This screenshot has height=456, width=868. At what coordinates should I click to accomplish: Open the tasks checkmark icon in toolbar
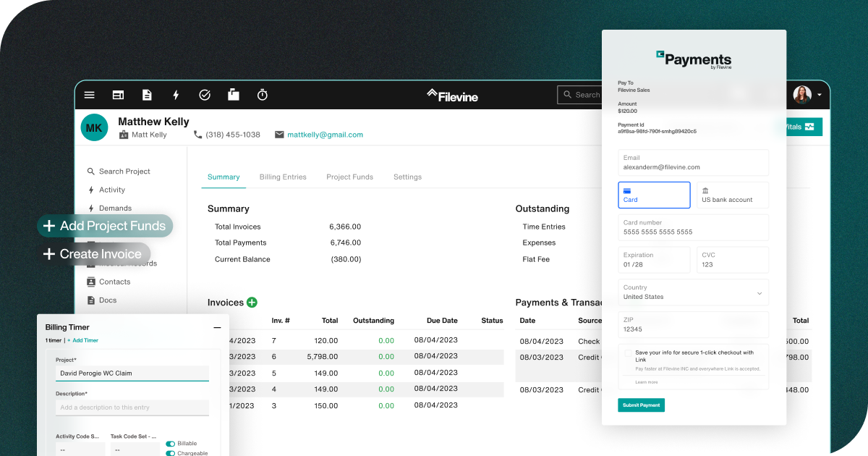pos(205,95)
